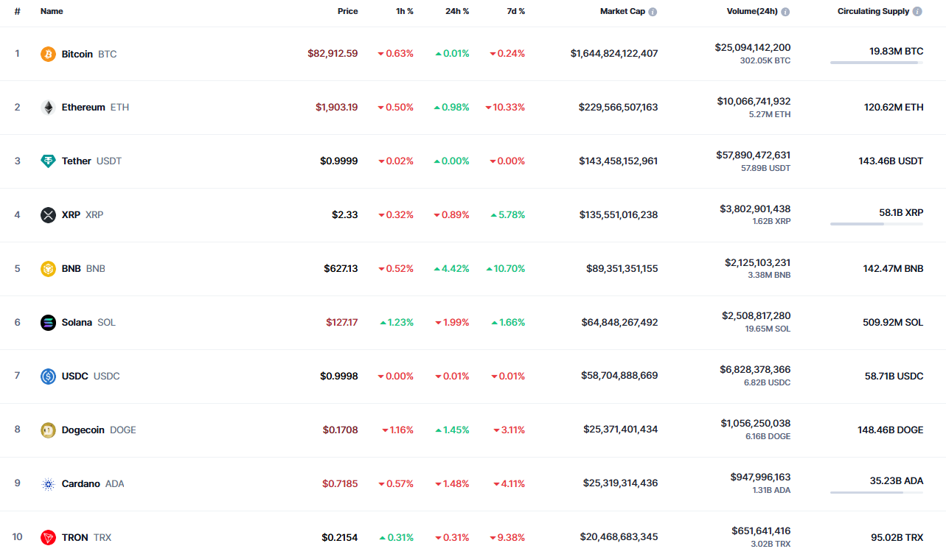Click Cardano circulating supply progress bar
The height and width of the screenshot is (560, 946).
877,492
